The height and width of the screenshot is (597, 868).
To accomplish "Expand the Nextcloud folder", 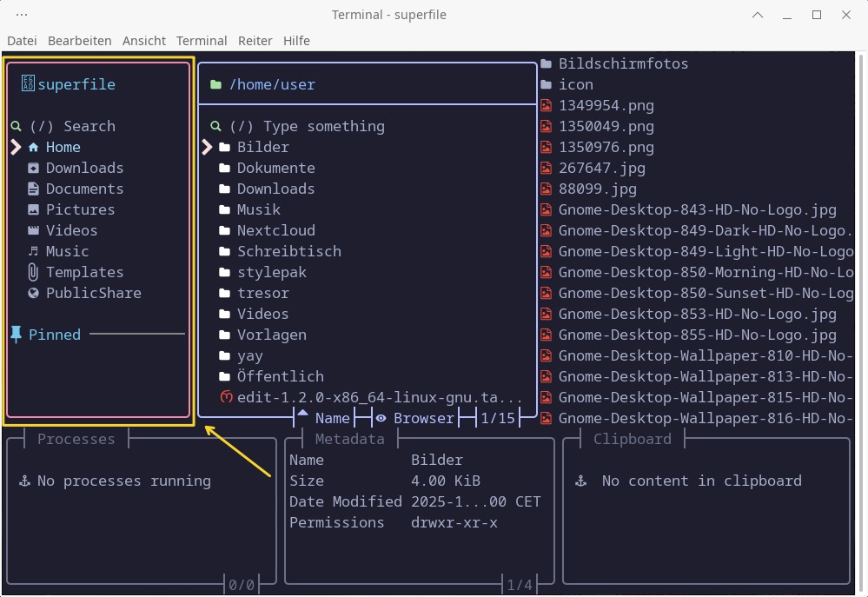I will [275, 231].
